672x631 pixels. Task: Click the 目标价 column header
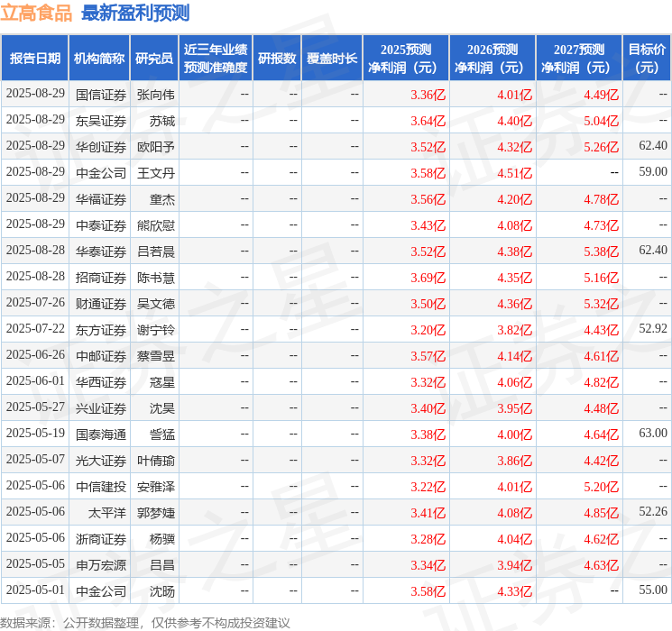coord(647,59)
